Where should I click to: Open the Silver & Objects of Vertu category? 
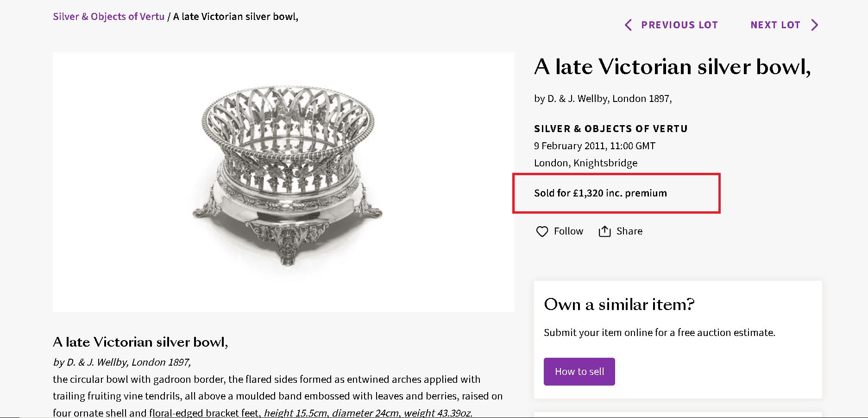108,16
